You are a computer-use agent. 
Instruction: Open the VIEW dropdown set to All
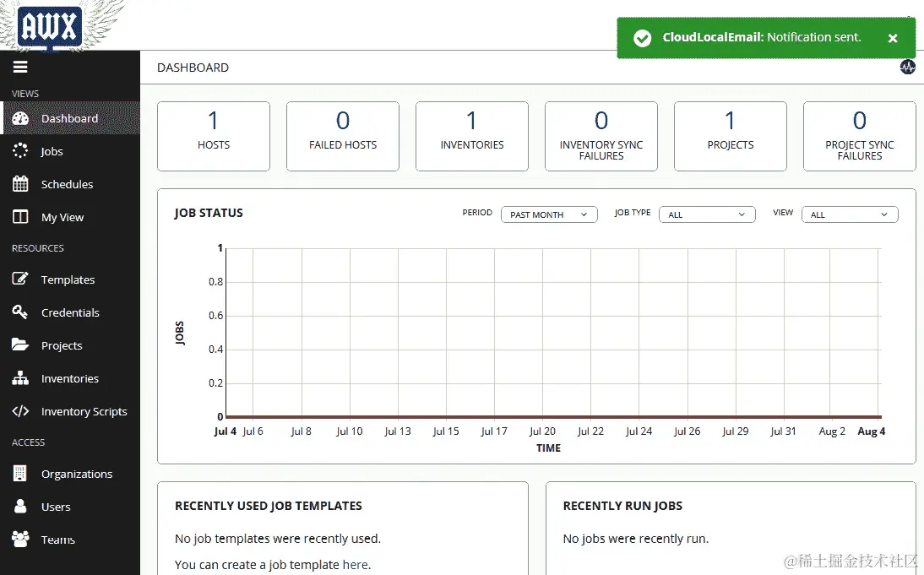tap(850, 214)
